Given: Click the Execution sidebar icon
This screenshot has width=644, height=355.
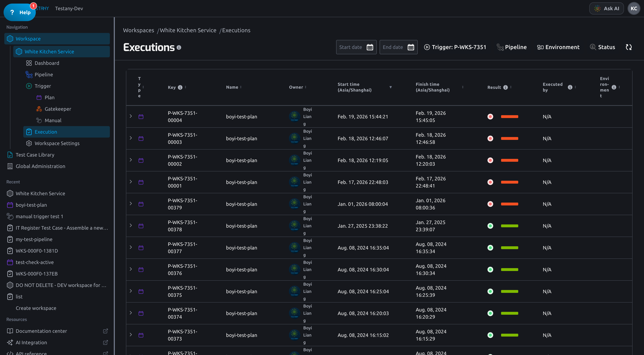Looking at the screenshot, I should pyautogui.click(x=29, y=132).
